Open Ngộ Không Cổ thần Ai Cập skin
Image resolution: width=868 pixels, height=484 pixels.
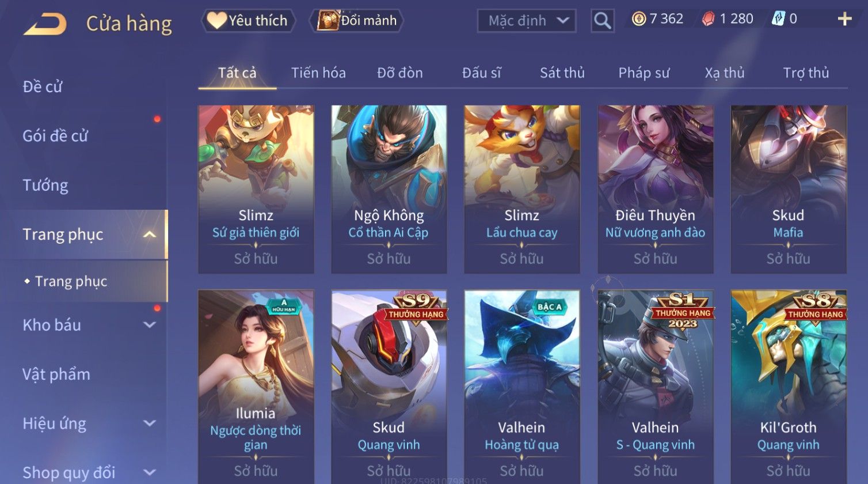click(x=389, y=189)
